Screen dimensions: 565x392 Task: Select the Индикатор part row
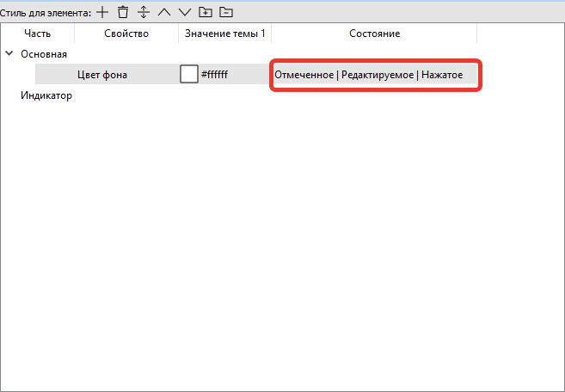tap(46, 95)
